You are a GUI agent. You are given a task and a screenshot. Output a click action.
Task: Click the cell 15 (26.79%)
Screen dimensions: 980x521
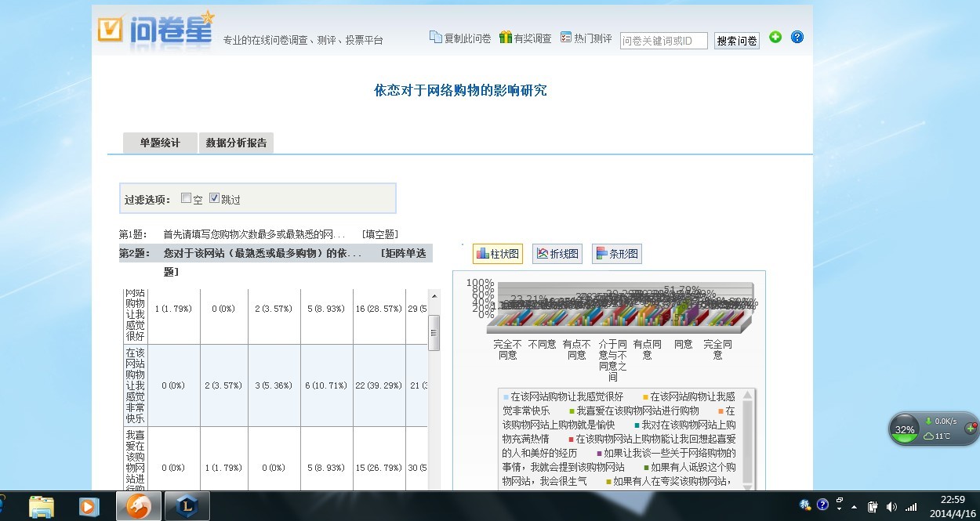pos(379,468)
